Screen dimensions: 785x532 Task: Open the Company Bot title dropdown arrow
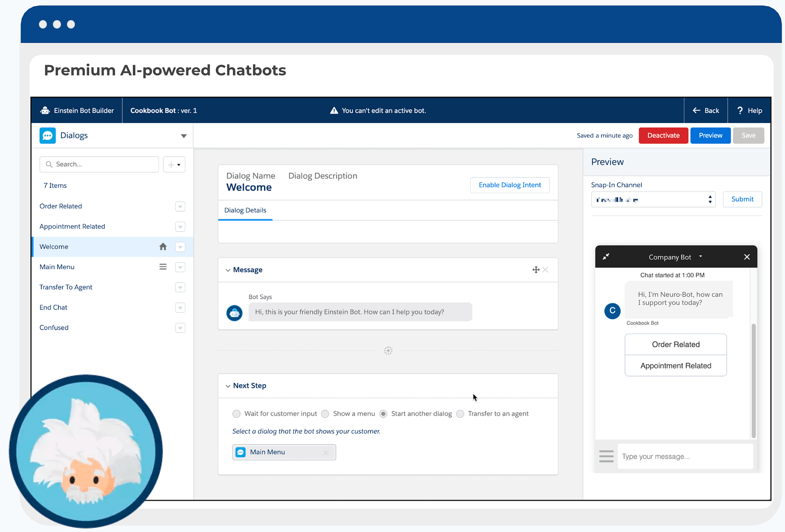(x=700, y=257)
